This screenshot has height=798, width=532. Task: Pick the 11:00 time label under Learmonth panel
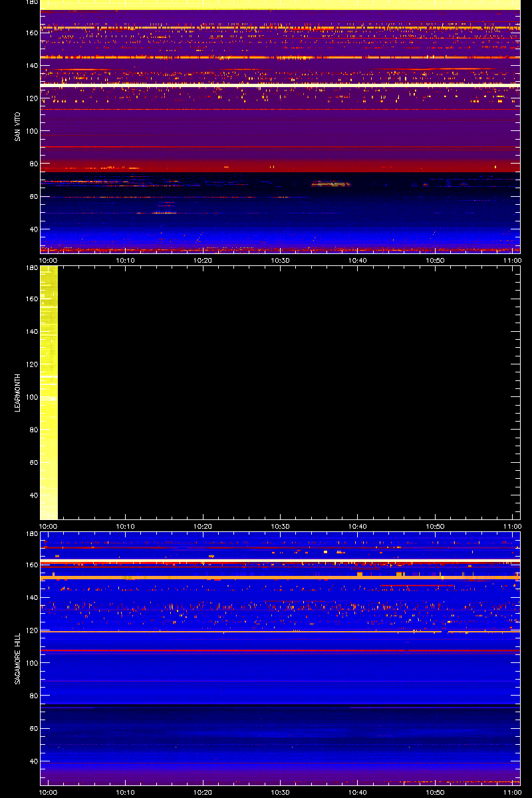512,527
